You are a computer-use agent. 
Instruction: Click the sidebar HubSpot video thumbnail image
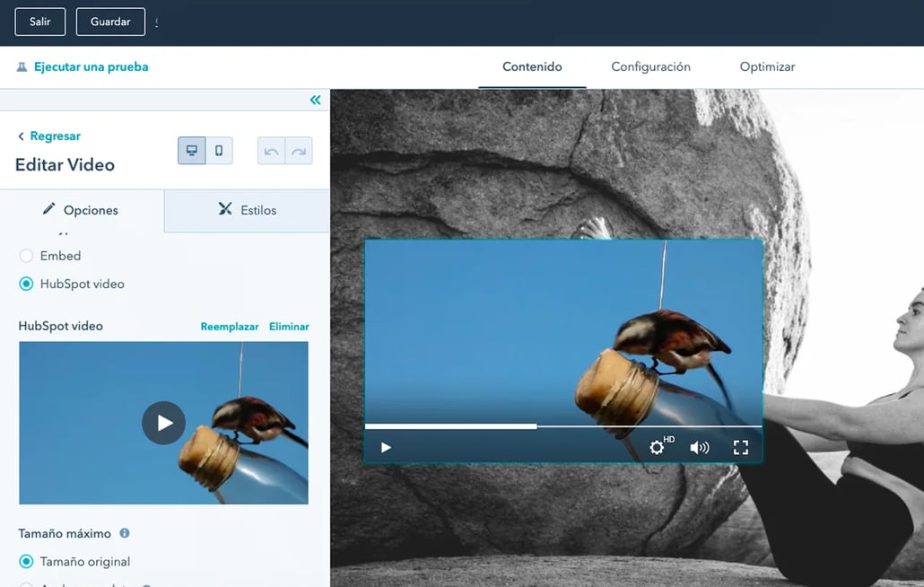[163, 423]
